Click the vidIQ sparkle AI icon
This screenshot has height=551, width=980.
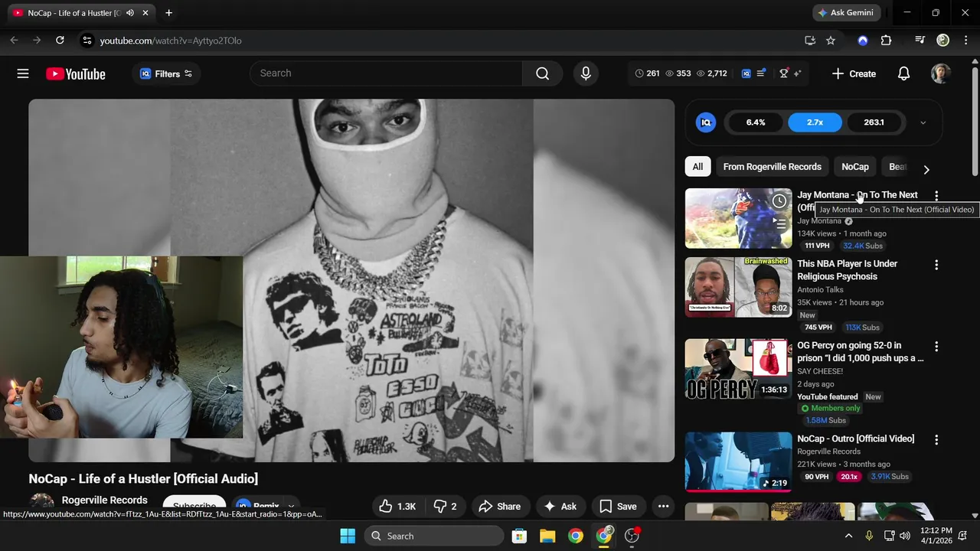tap(797, 73)
